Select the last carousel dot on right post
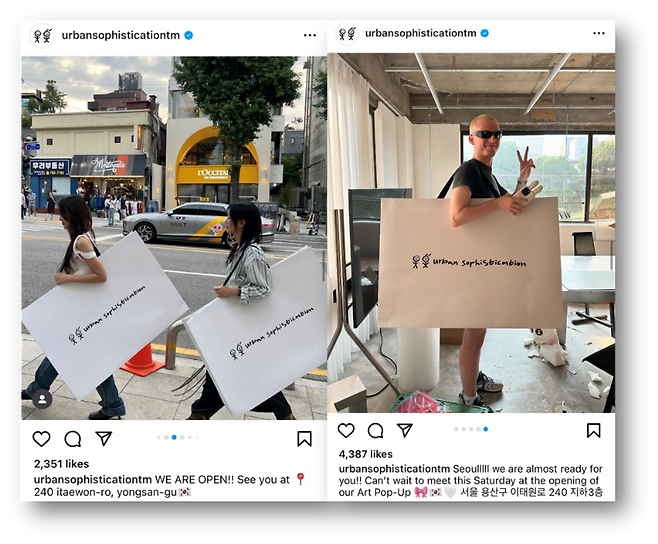This screenshot has height=544, width=658. tap(486, 429)
